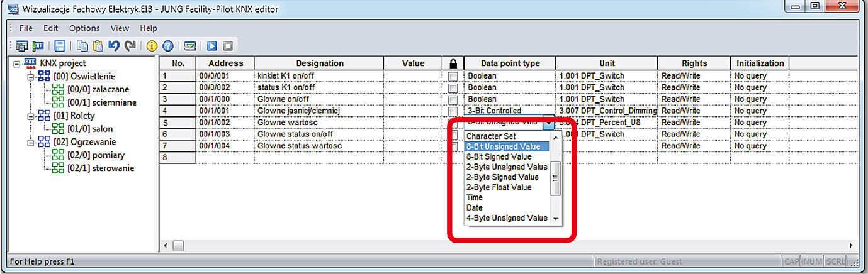Open Help with blue question mark icon

[167, 46]
